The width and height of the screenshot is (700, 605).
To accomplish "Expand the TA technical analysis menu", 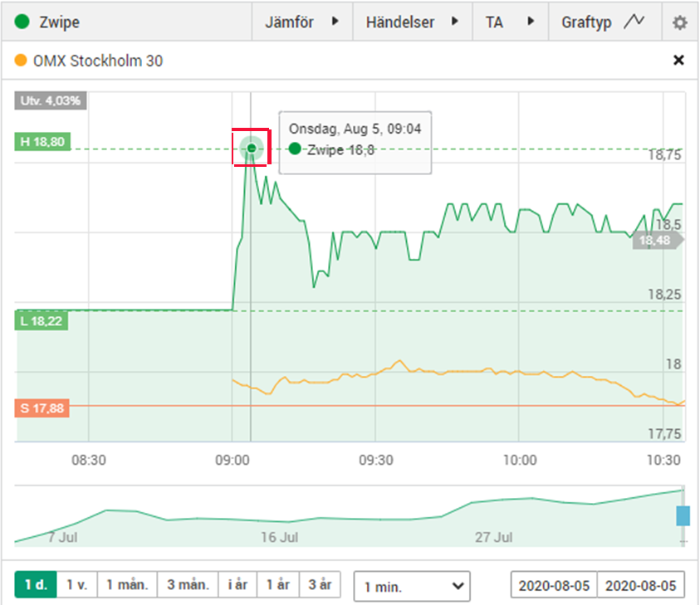I will point(511,22).
